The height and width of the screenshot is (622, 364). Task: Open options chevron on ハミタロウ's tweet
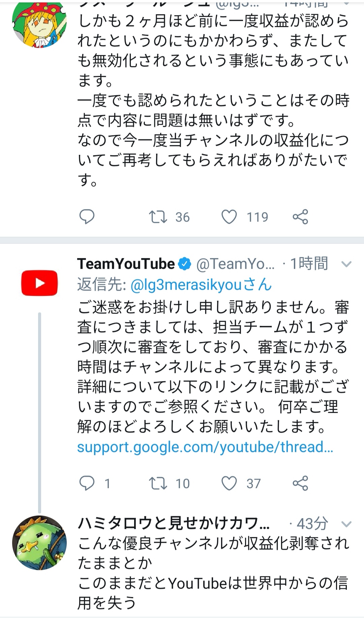click(346, 524)
